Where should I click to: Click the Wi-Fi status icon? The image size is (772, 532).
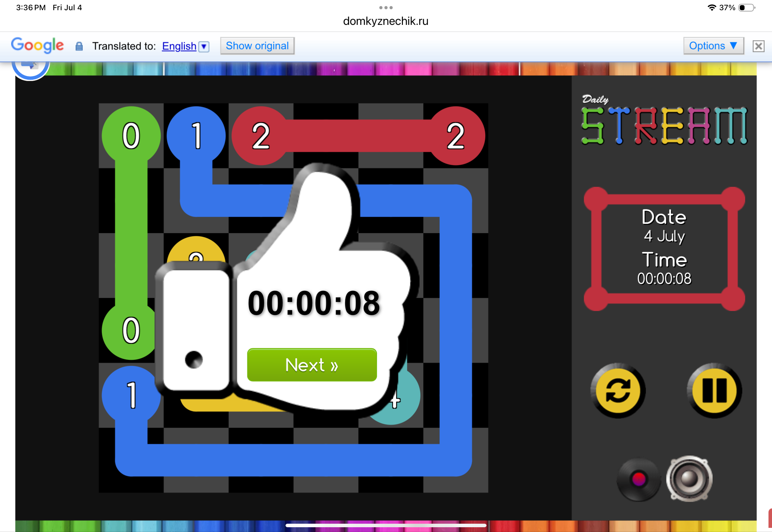coord(711,7)
